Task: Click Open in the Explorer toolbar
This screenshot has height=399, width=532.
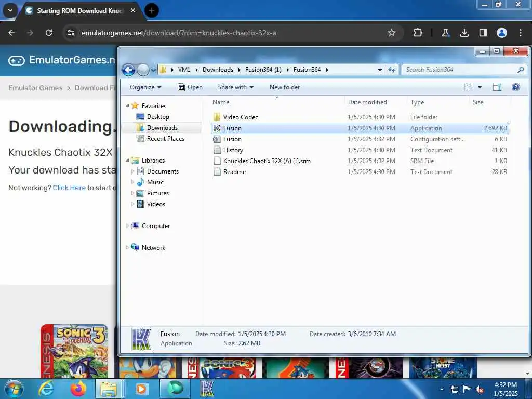Action: click(190, 87)
